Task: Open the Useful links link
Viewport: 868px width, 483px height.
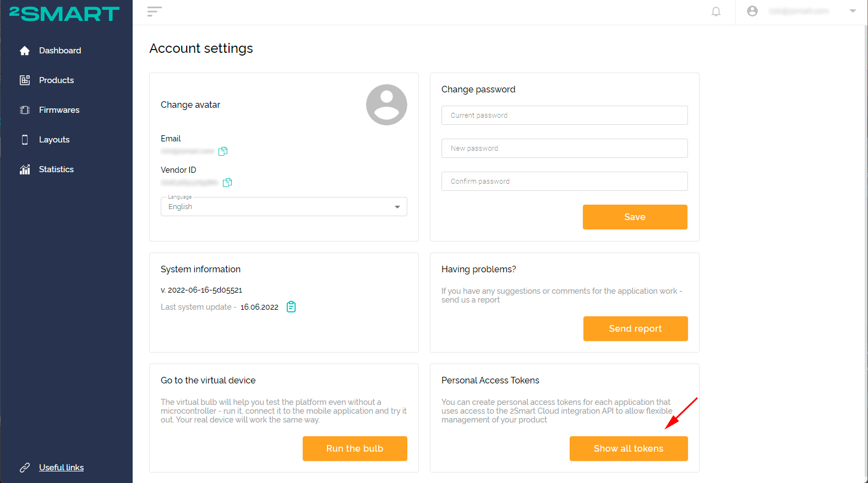Action: tap(61, 468)
